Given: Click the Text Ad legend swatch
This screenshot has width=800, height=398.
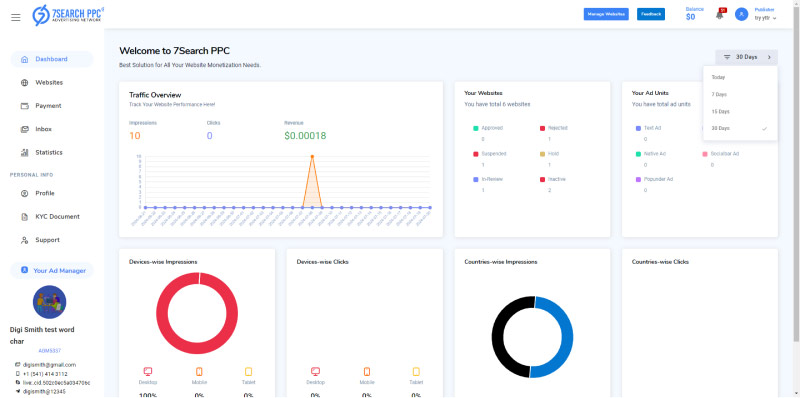Looking at the screenshot, I should 638,128.
